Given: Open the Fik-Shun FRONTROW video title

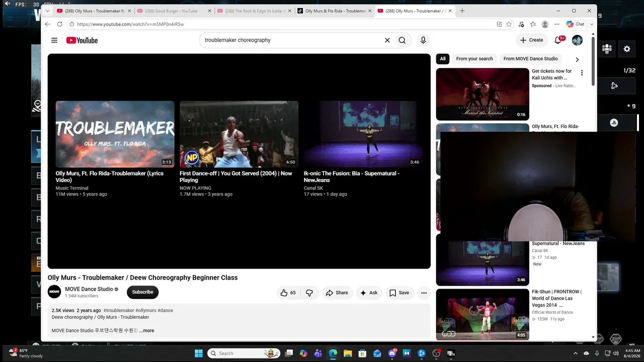Looking at the screenshot, I should click(556, 298).
